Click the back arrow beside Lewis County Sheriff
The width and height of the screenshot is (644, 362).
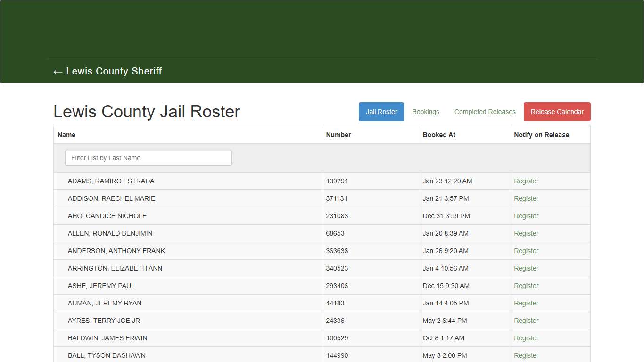(57, 72)
